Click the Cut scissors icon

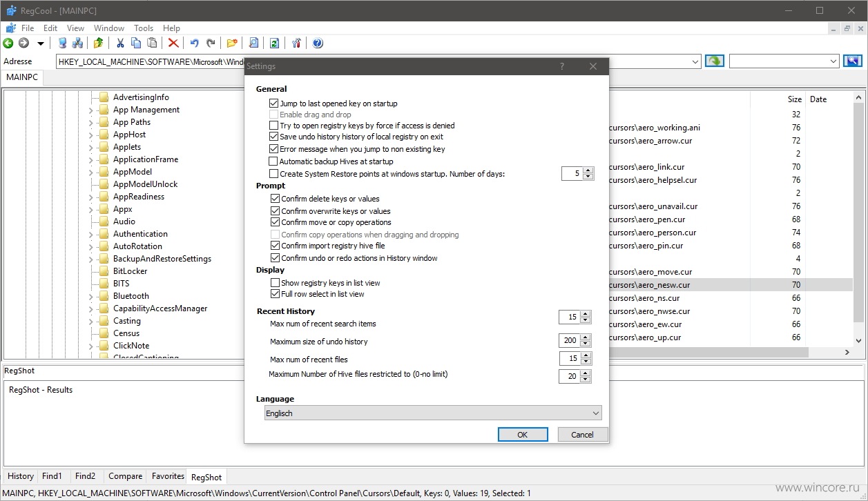point(120,43)
